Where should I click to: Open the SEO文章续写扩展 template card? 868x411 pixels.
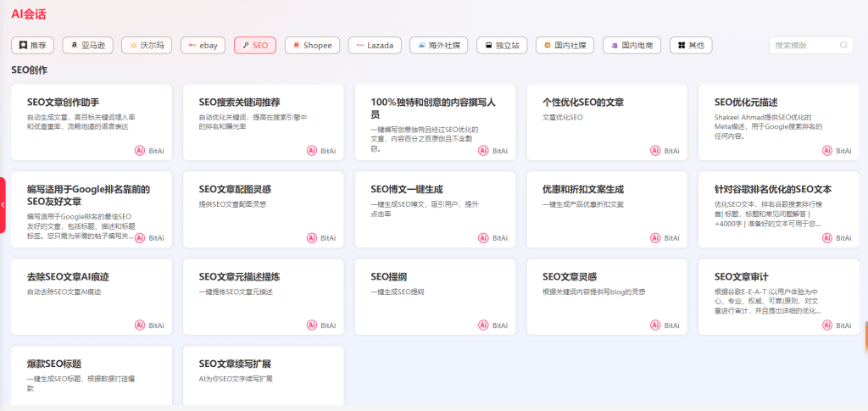pyautogui.click(x=263, y=375)
